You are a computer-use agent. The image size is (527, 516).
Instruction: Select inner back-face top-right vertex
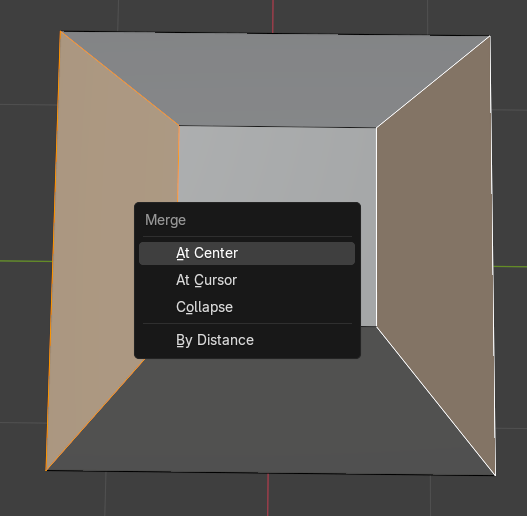pos(376,128)
